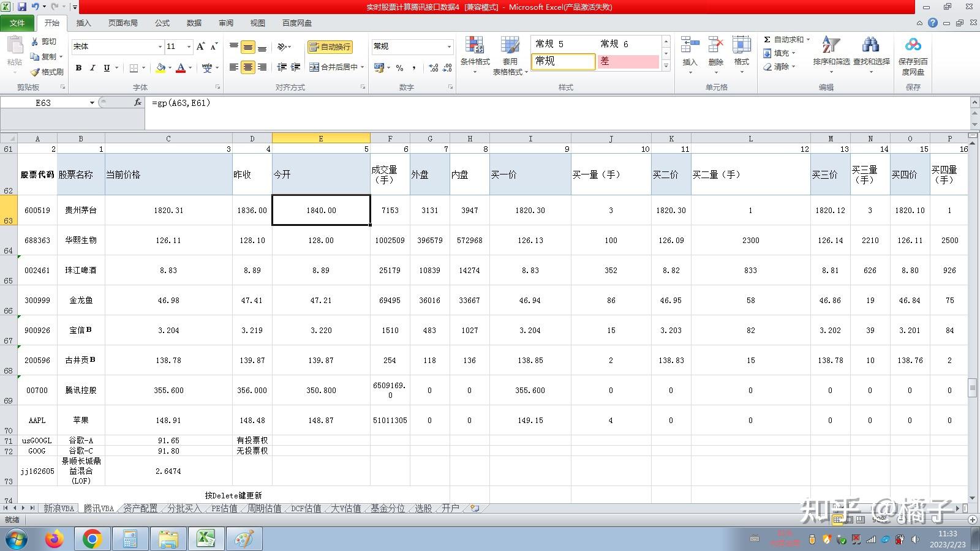This screenshot has width=980, height=551.
Task: Open the font name dropdown
Action: click(160, 47)
